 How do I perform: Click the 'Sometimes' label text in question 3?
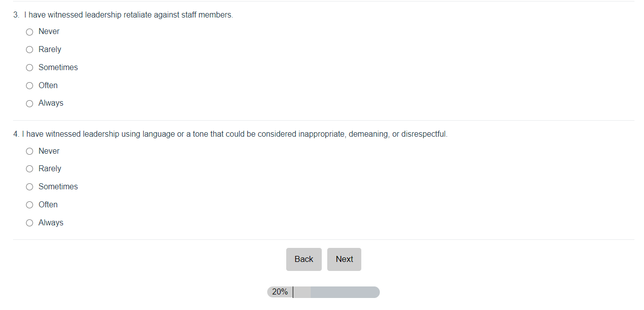pyautogui.click(x=58, y=68)
